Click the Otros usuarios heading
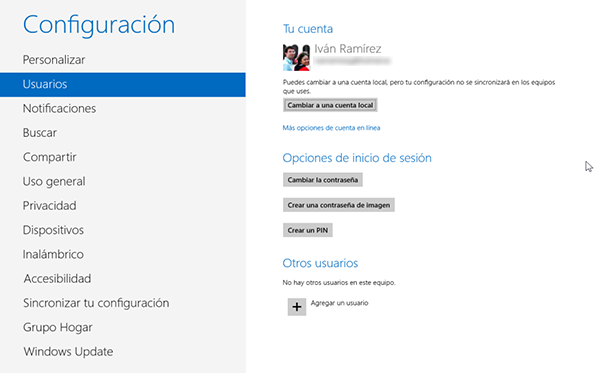Image resolution: width=600 pixels, height=373 pixels. pos(320,263)
